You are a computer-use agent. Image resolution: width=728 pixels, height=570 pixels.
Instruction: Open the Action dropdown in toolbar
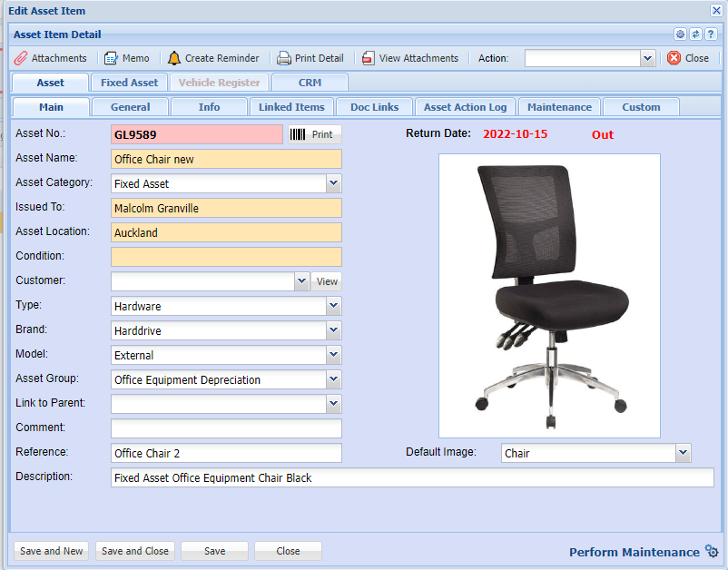(x=647, y=58)
